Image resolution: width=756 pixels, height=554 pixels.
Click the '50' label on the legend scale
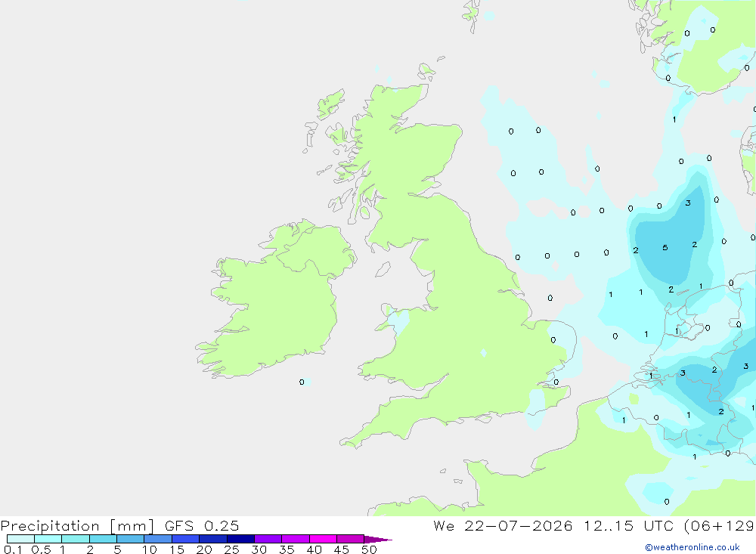point(369,549)
